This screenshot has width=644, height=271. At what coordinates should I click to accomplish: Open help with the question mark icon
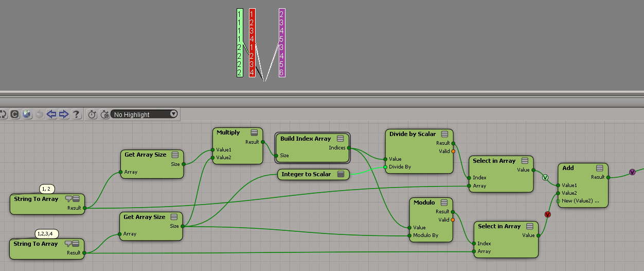[76, 114]
